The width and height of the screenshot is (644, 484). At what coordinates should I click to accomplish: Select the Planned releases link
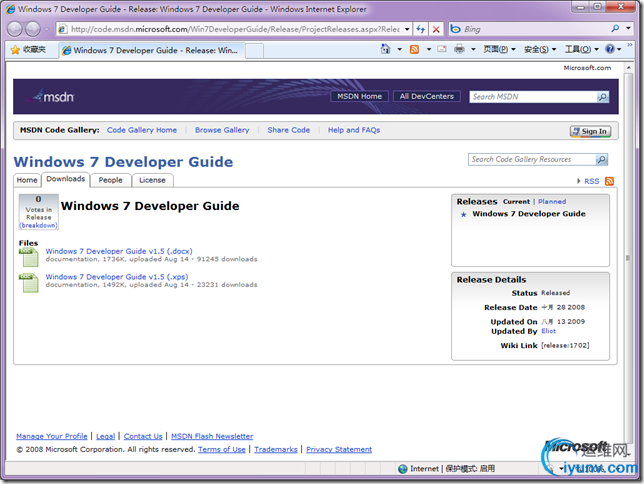(552, 202)
